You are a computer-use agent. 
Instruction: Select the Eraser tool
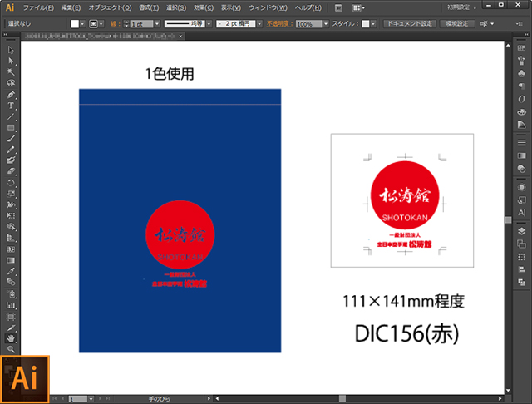(11, 171)
